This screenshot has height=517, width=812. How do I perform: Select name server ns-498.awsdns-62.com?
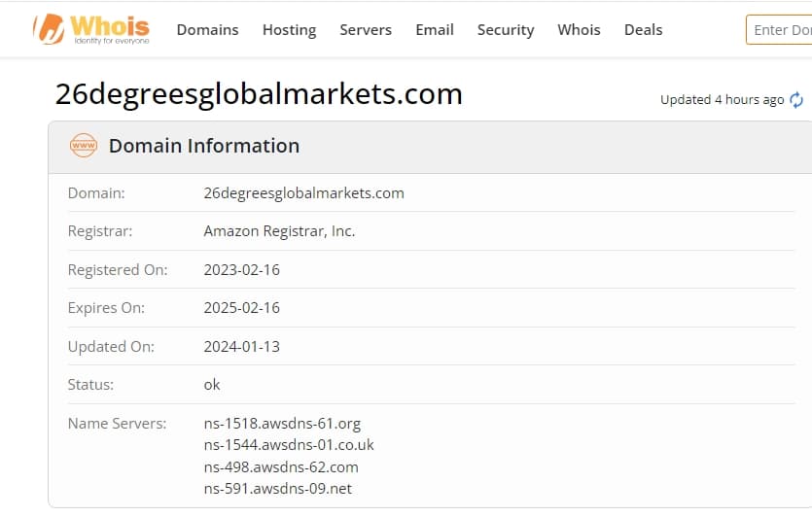click(x=281, y=467)
